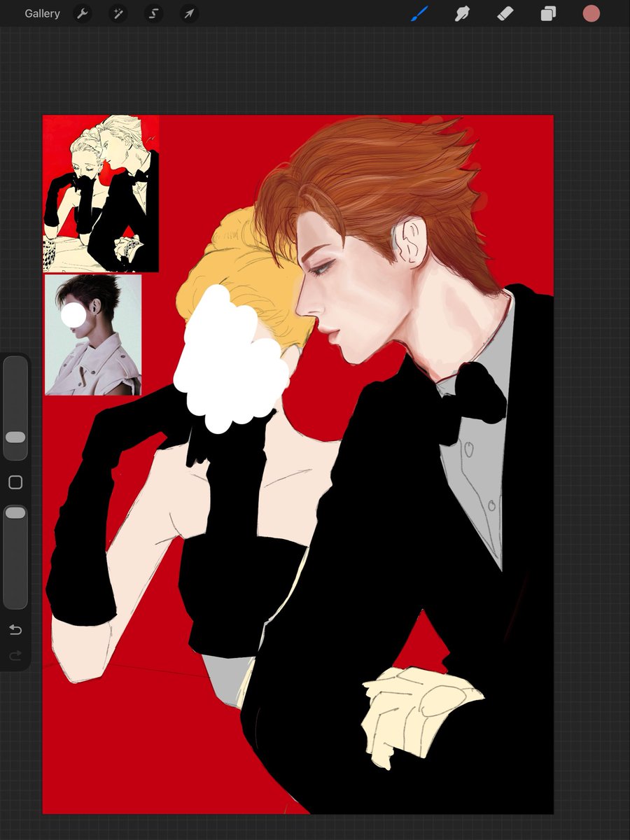Image resolution: width=630 pixels, height=840 pixels.
Task: Activate the Selection tool
Action: point(153,14)
